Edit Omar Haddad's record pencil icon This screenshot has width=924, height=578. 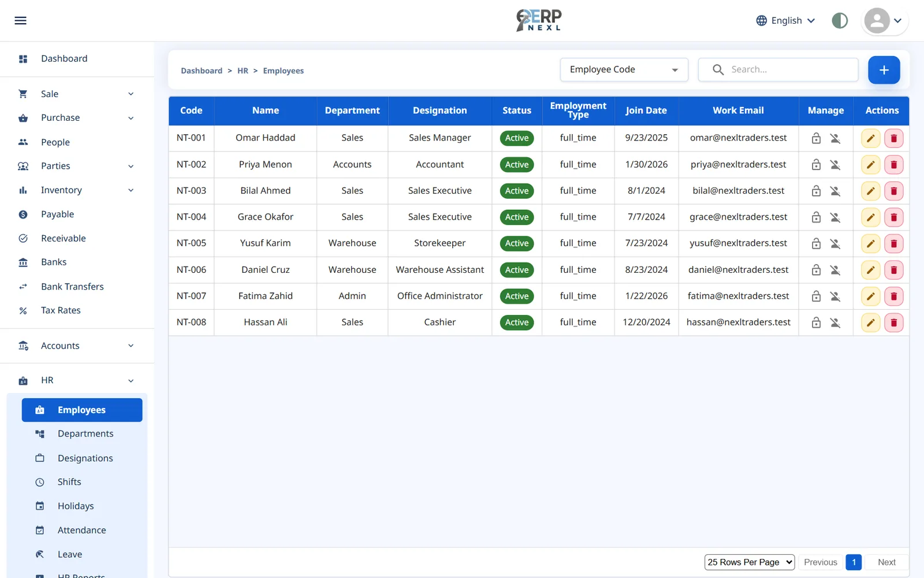(x=870, y=138)
